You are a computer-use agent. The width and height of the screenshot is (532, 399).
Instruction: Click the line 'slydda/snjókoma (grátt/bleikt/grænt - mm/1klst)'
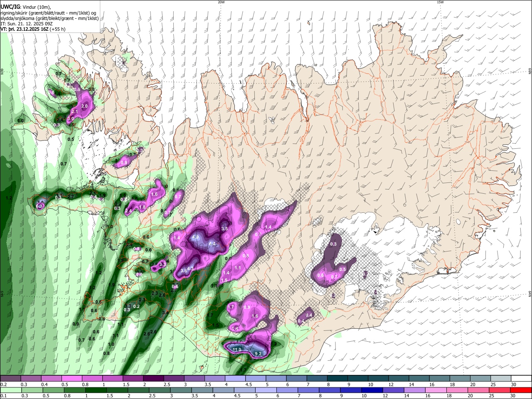point(49,18)
